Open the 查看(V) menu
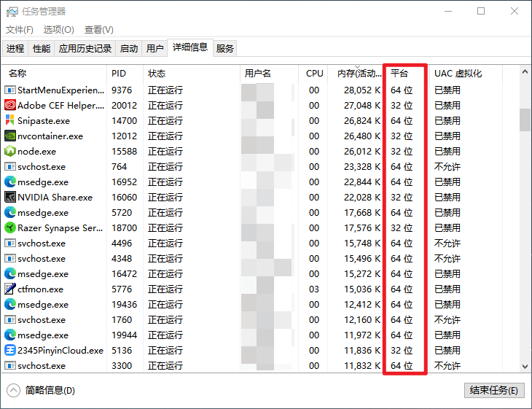The height and width of the screenshot is (409, 532). 98,30
